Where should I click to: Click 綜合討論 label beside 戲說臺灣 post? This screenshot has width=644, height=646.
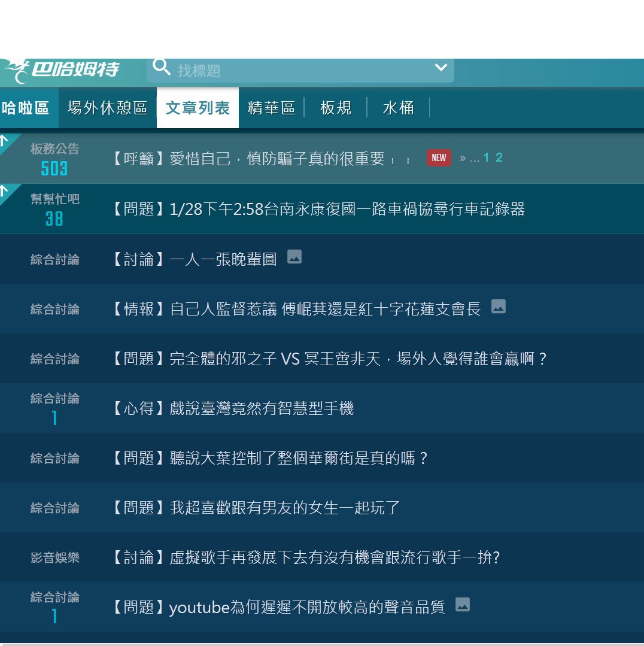(55, 398)
